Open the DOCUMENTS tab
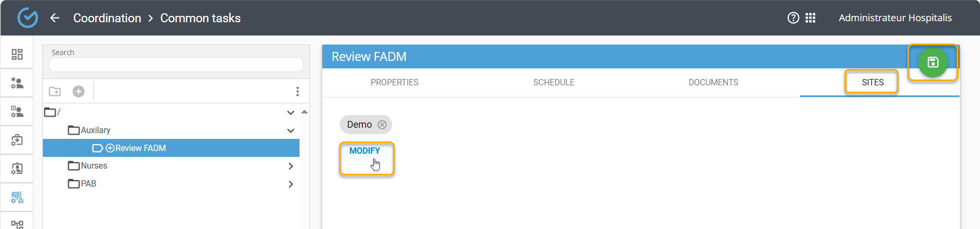The image size is (980, 229). coord(713,82)
